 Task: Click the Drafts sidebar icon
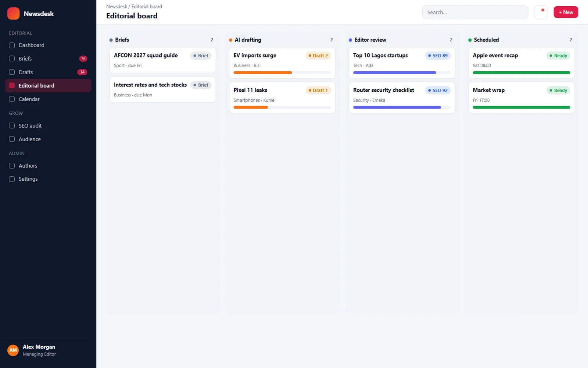coord(12,72)
